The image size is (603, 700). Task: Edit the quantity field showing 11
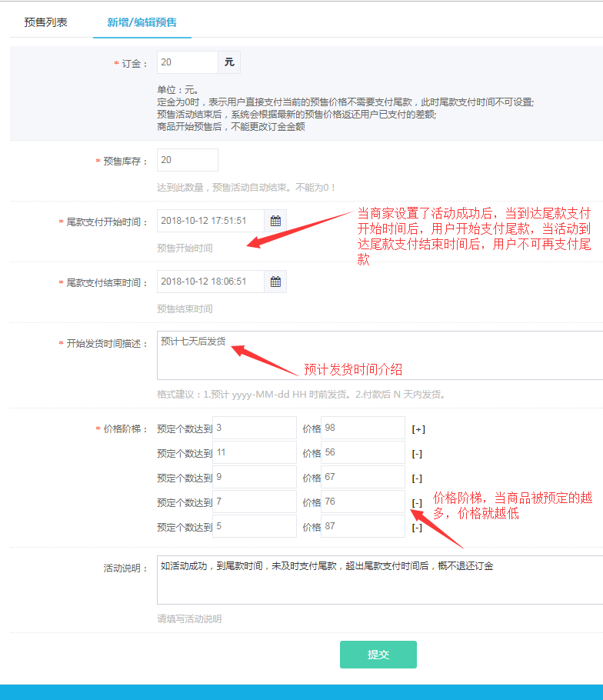[254, 453]
